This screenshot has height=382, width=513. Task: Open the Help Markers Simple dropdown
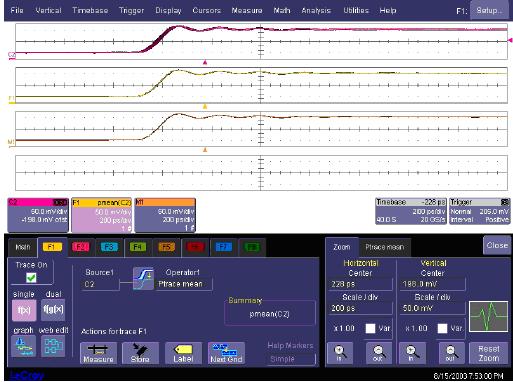291,359
